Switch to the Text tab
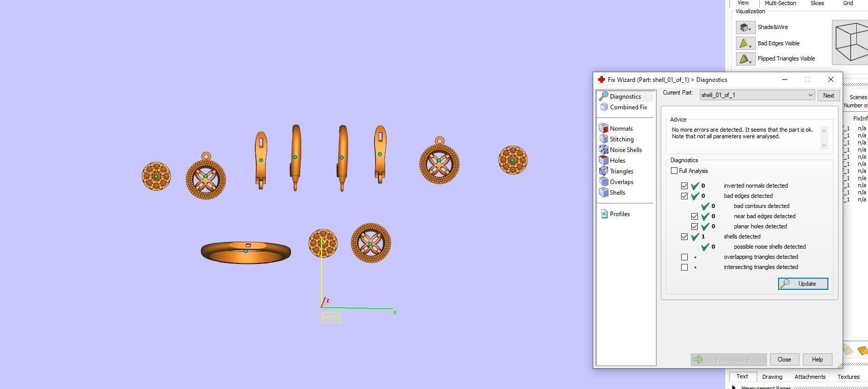Image resolution: width=868 pixels, height=389 pixels. 742,377
